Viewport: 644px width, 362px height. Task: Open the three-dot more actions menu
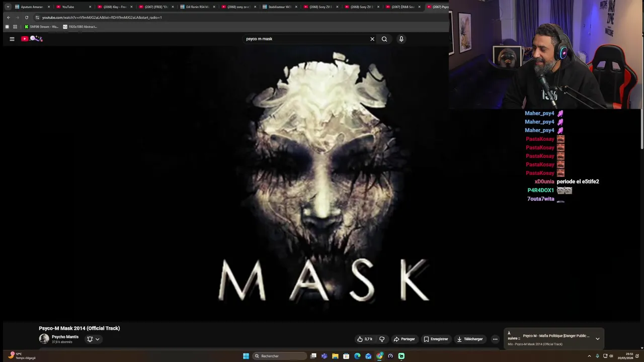click(495, 339)
